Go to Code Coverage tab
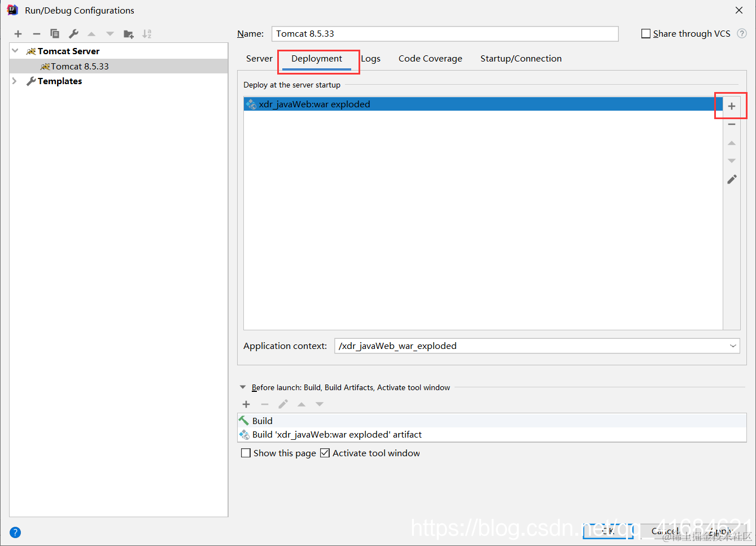The width and height of the screenshot is (756, 546). (x=430, y=58)
